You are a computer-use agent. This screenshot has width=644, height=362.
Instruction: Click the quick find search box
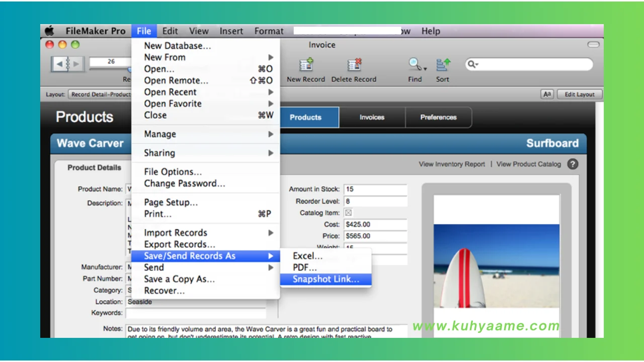pos(529,64)
